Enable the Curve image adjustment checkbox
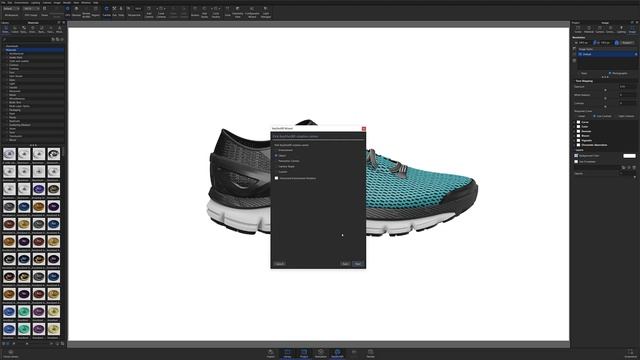This screenshot has width=640, height=360. [x=578, y=122]
